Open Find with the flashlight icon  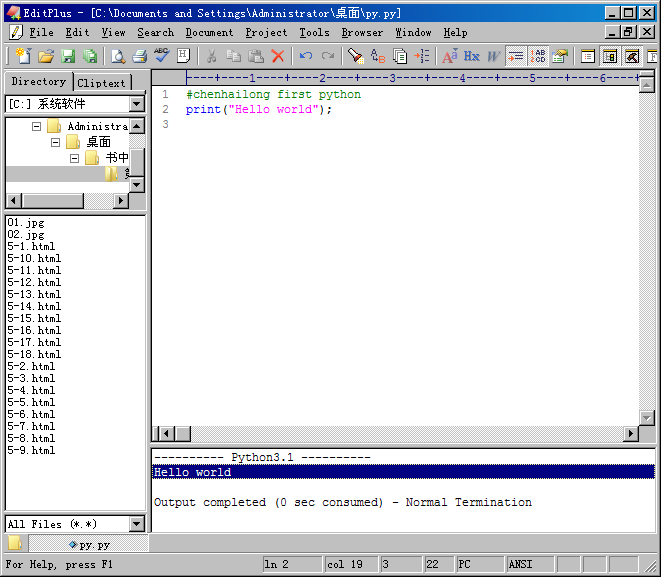[x=356, y=56]
